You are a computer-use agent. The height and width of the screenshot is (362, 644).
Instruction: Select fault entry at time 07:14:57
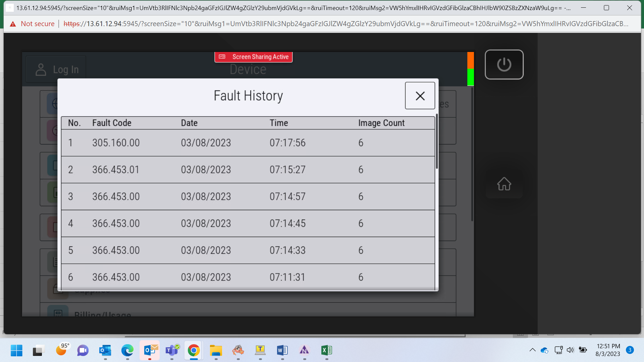click(x=248, y=196)
